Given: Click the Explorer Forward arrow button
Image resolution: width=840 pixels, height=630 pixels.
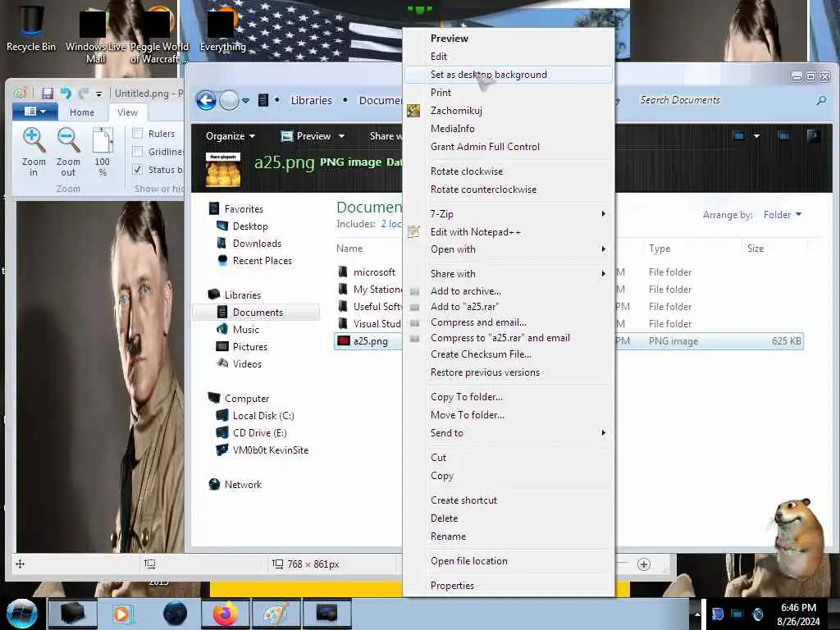Looking at the screenshot, I should coord(230,100).
